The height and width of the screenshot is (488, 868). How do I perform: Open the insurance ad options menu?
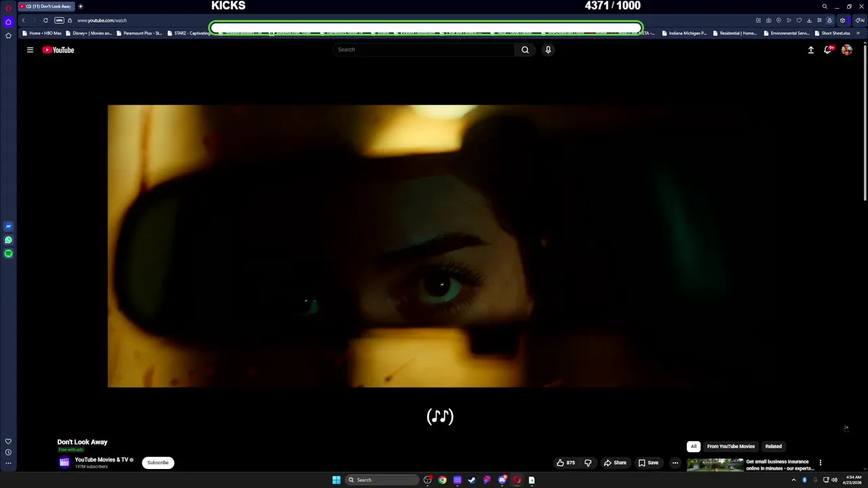click(821, 463)
